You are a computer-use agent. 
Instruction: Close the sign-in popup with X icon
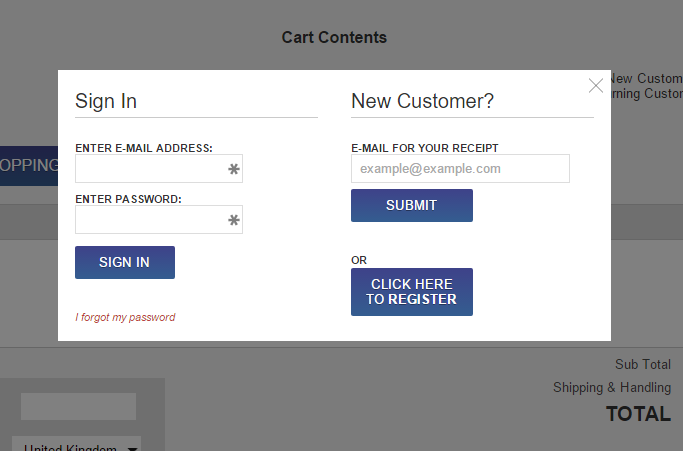click(596, 86)
